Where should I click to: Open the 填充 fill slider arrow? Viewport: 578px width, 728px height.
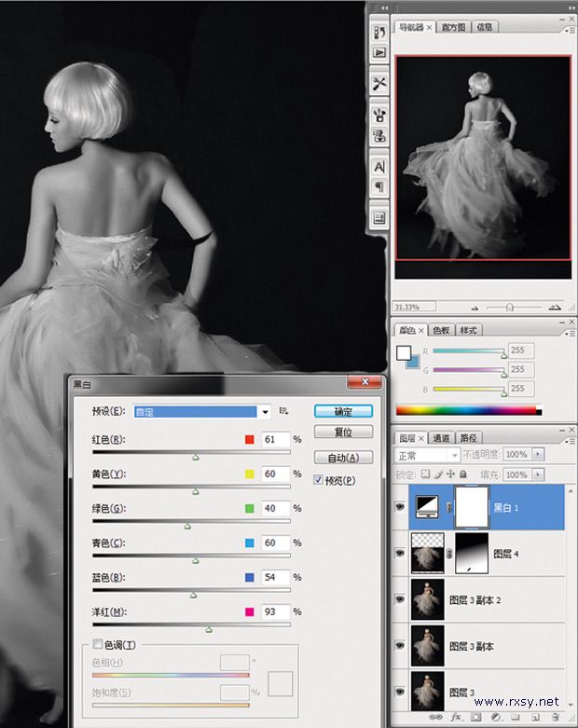coord(538,474)
